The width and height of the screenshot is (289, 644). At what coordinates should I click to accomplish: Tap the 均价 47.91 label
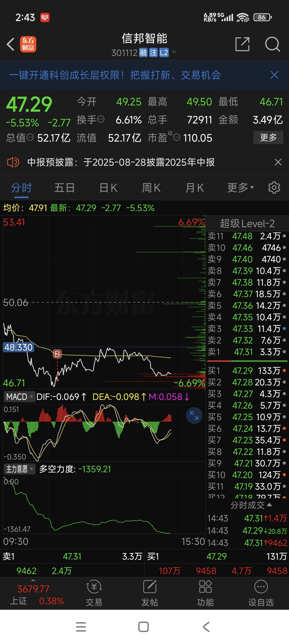25,208
